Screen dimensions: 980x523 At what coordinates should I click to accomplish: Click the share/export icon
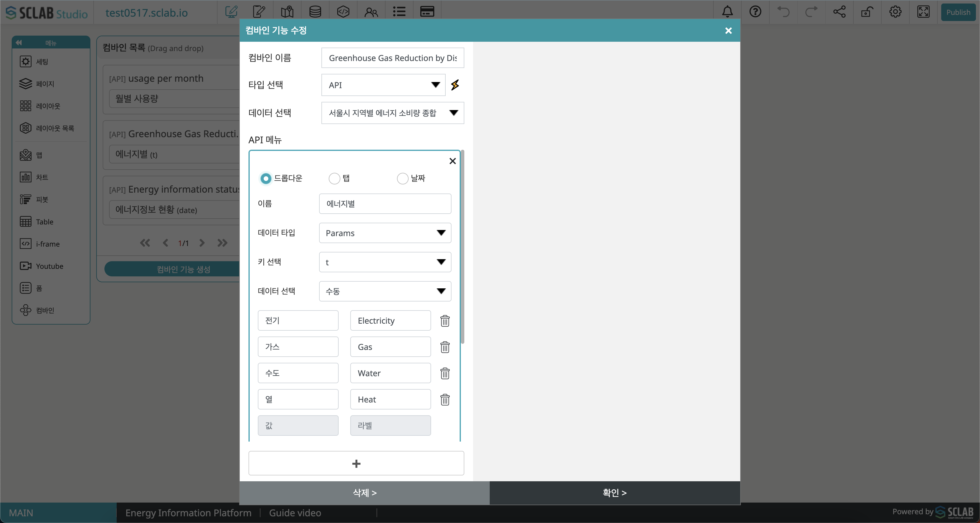(x=839, y=12)
